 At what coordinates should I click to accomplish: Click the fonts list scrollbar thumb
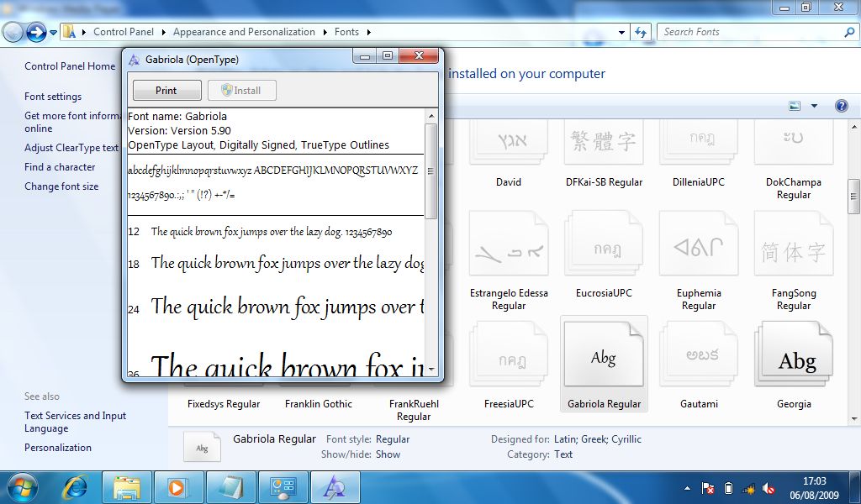(853, 197)
